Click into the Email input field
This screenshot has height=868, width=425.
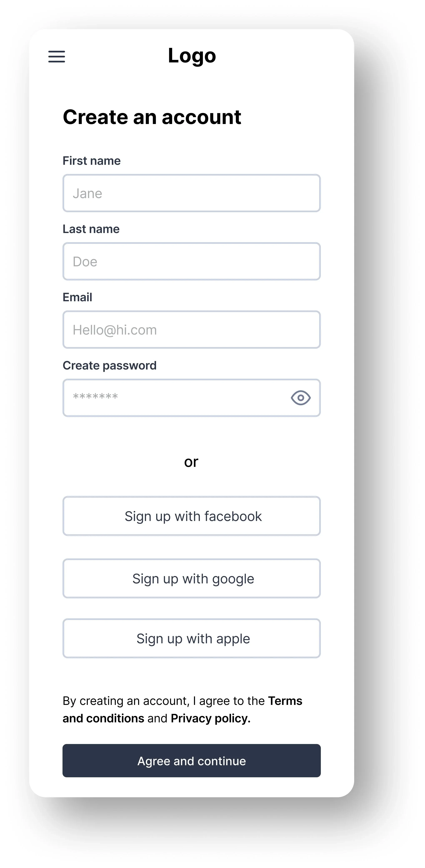point(191,330)
